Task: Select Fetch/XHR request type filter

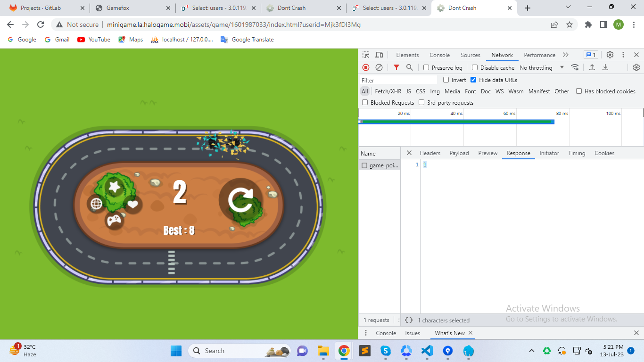Action: tap(388, 91)
